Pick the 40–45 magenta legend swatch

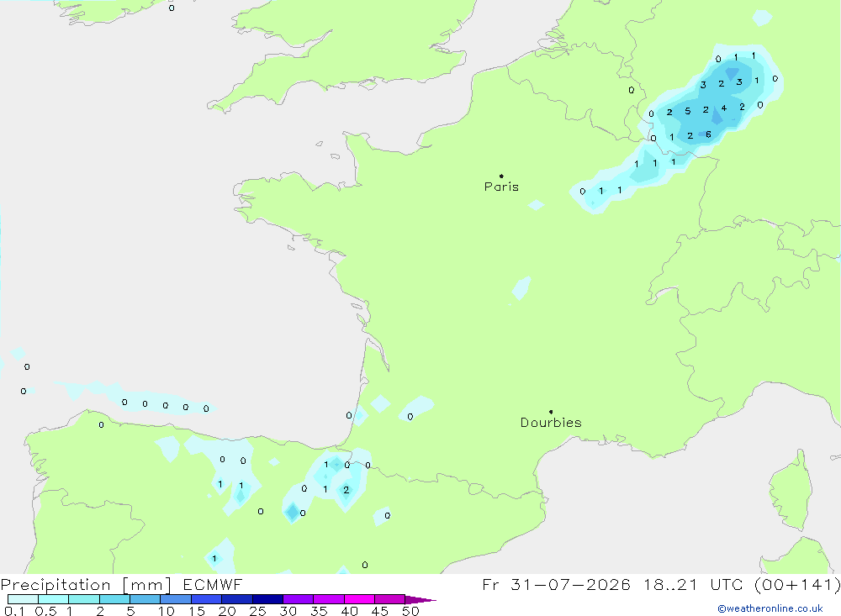click(359, 599)
